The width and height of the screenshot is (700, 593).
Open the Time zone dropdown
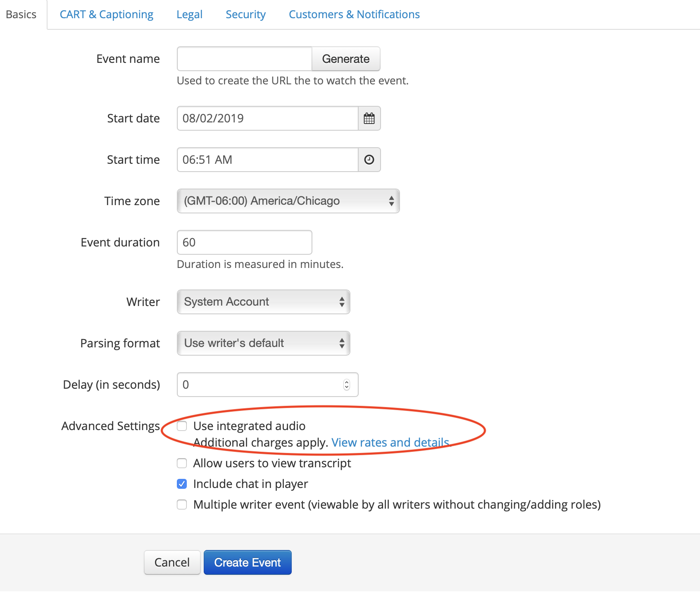288,201
